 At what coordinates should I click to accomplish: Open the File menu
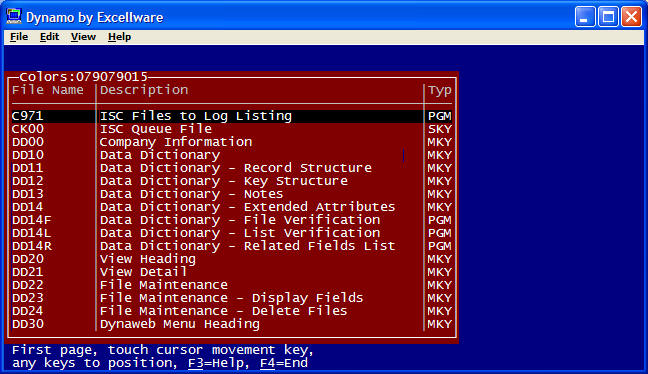(x=19, y=37)
